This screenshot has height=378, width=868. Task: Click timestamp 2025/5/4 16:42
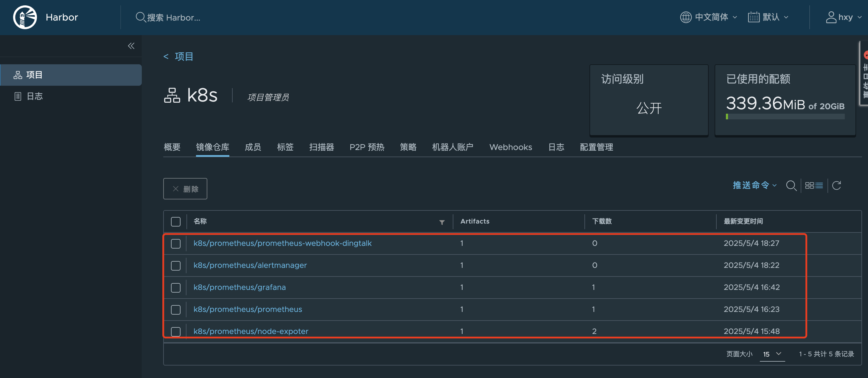coord(752,287)
